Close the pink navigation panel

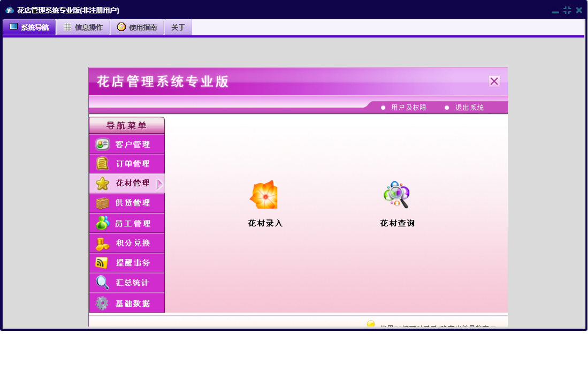click(494, 81)
